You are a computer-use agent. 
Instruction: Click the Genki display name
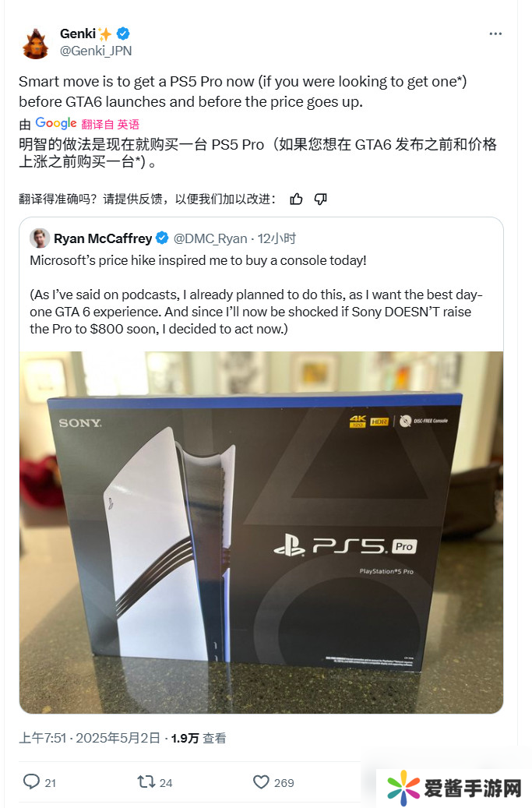pos(78,34)
